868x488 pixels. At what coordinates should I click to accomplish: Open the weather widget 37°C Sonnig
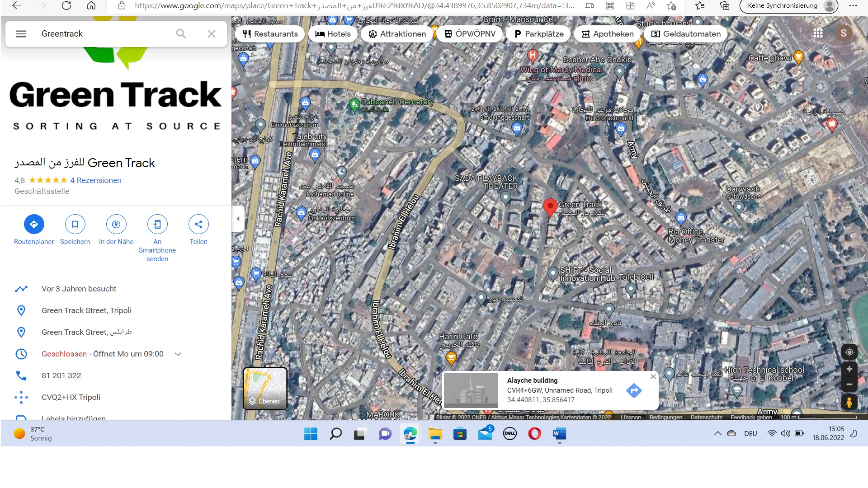click(x=33, y=434)
